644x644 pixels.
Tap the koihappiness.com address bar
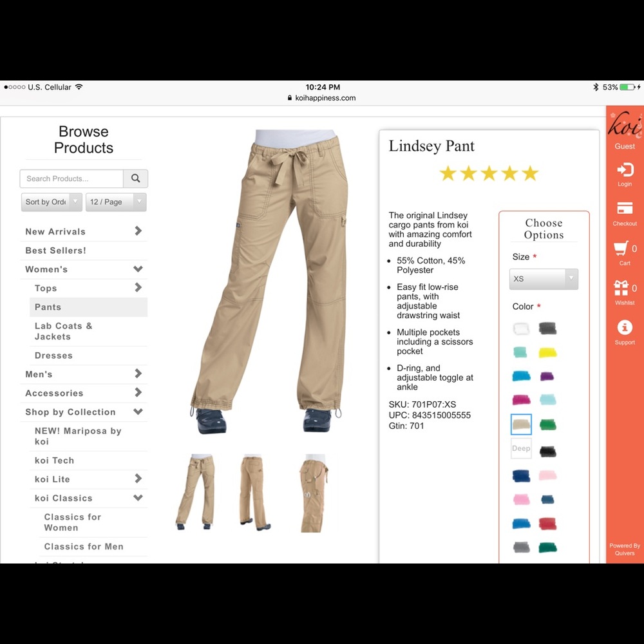(322, 98)
